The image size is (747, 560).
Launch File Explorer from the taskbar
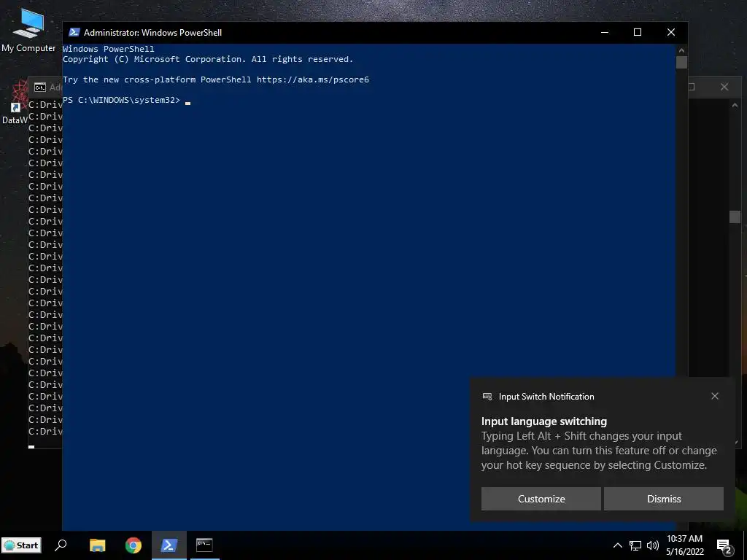point(97,545)
